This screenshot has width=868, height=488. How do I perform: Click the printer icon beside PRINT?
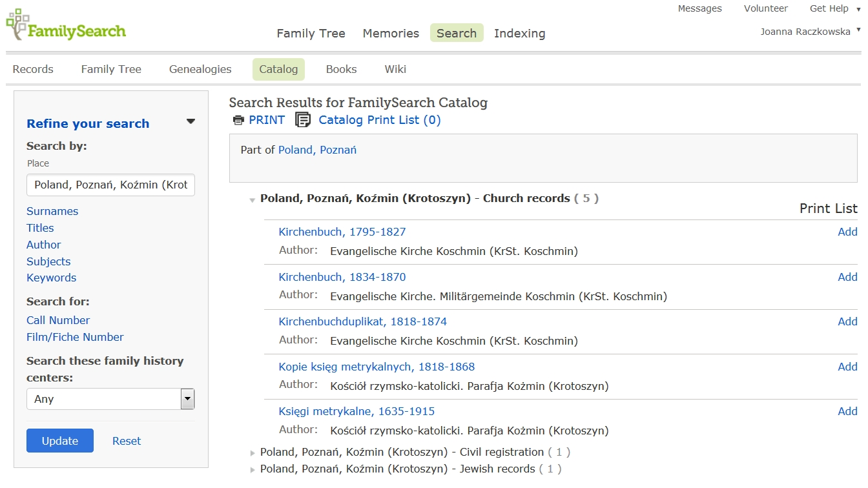239,120
